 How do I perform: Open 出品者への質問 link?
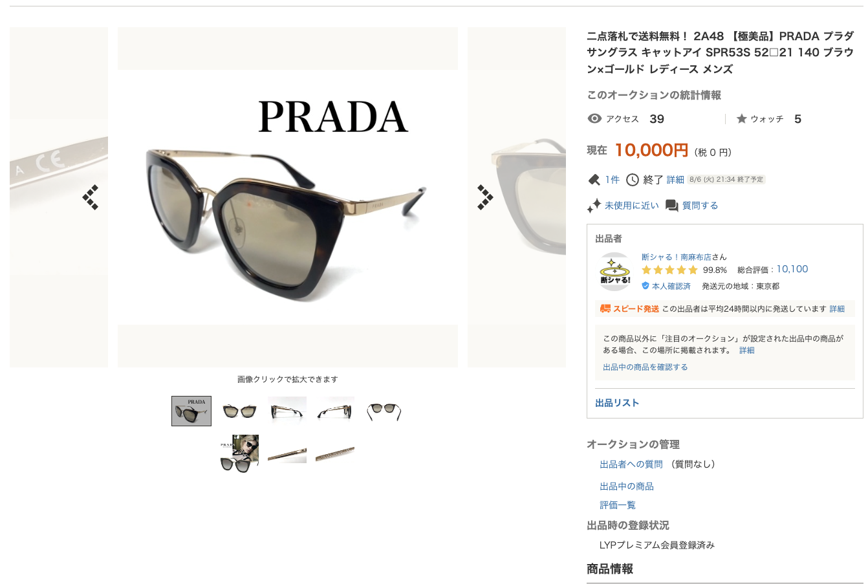[631, 464]
